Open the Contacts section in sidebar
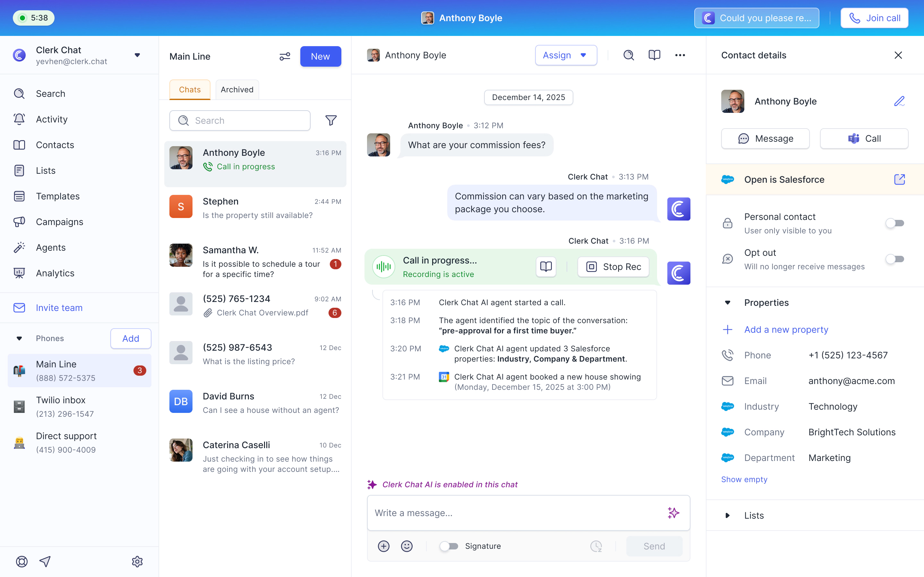This screenshot has width=924, height=577. tap(55, 145)
